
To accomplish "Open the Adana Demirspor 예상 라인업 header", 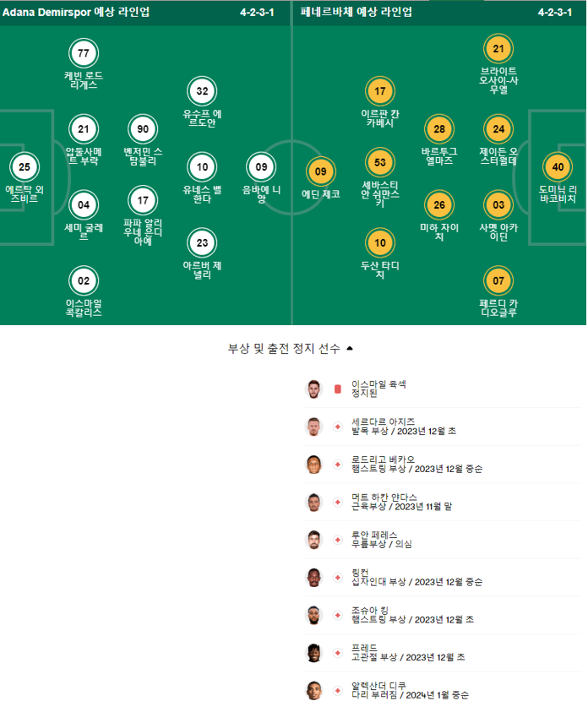I will 76,13.
